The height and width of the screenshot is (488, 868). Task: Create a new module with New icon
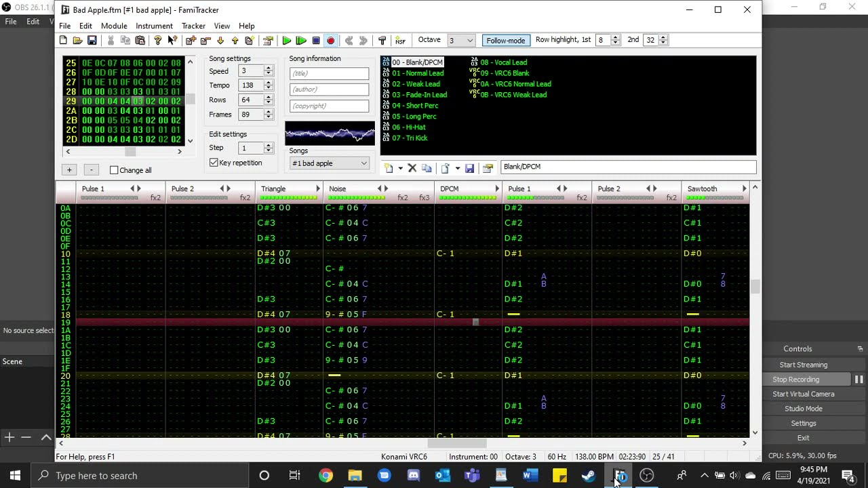[63, 41]
